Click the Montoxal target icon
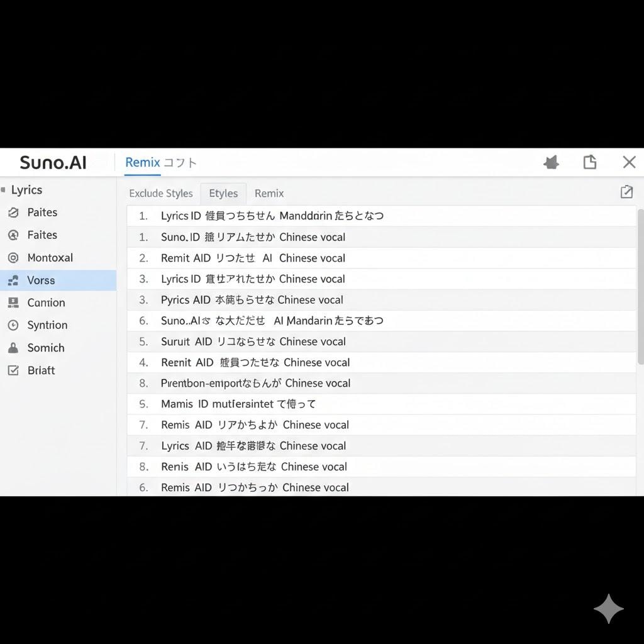Screen dimensions: 644x644 14,258
